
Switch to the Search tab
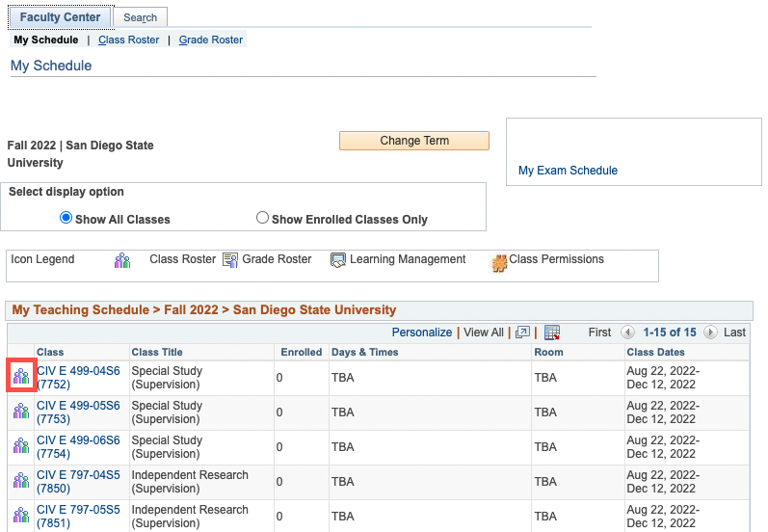tap(140, 17)
